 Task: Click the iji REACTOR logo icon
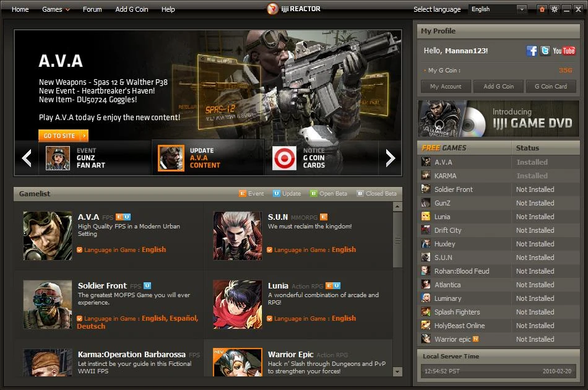pyautogui.click(x=272, y=9)
